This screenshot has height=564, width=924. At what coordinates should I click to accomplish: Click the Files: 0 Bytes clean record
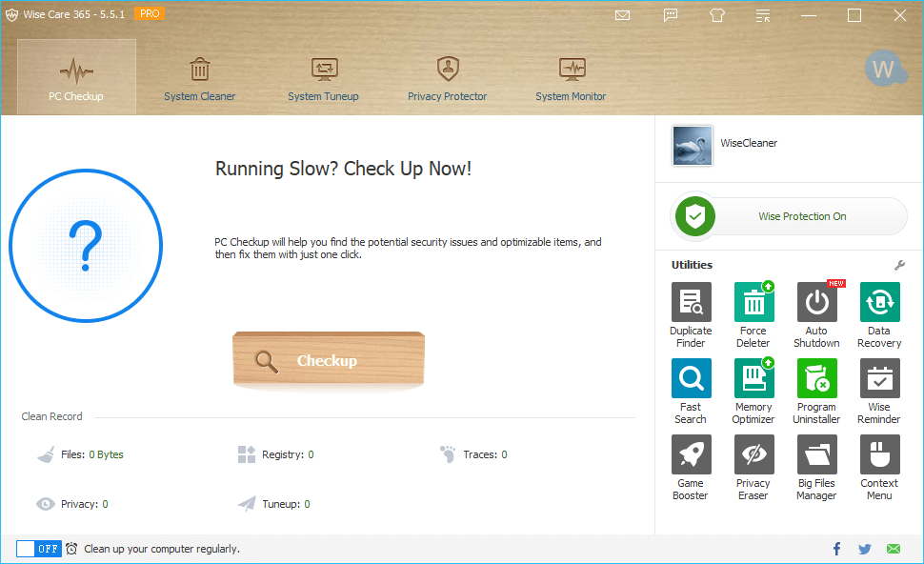(80, 454)
